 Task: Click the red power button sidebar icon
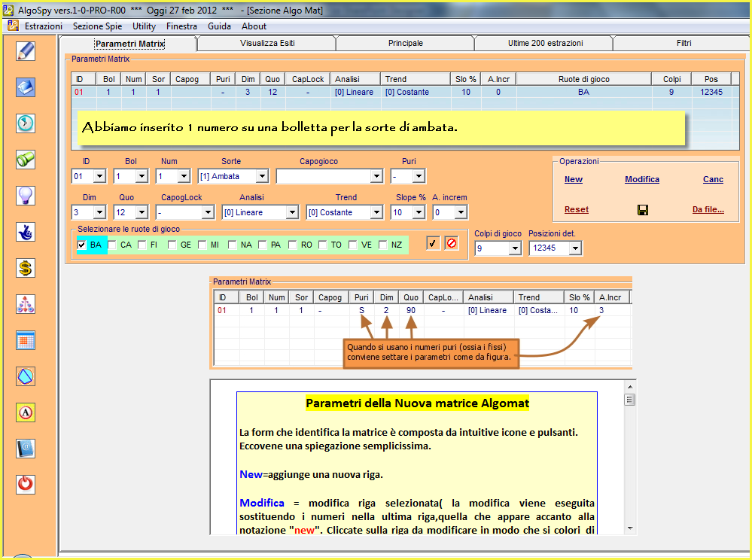pyautogui.click(x=26, y=484)
